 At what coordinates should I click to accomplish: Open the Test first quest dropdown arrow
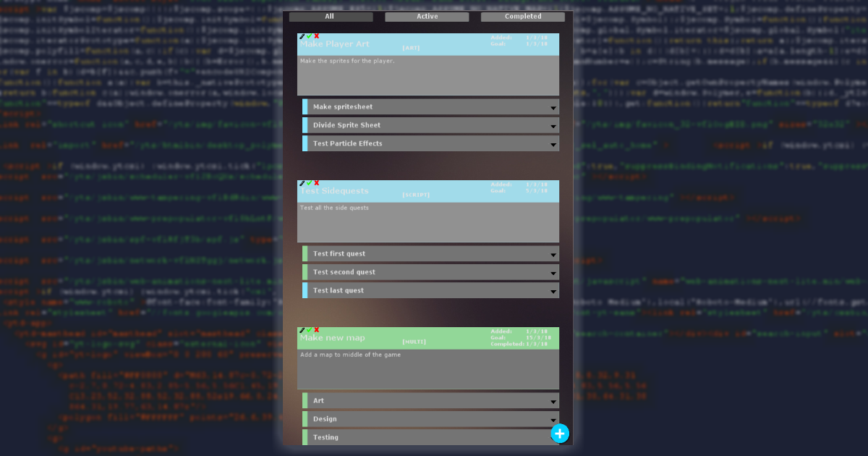click(553, 255)
